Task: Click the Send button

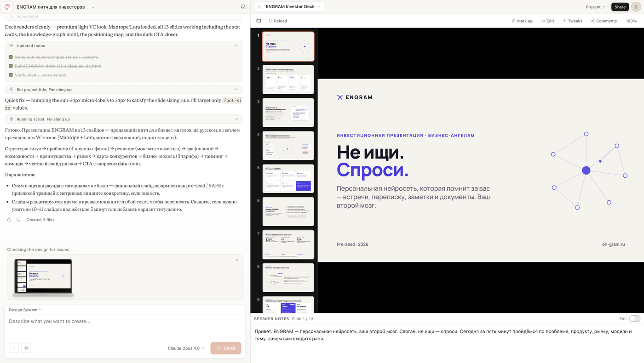Action: 226,348
